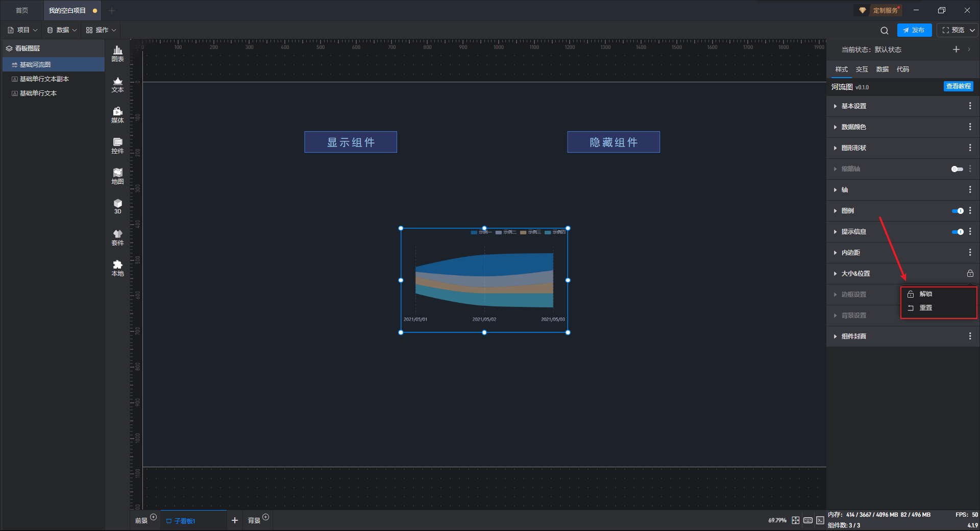Toggle the 图例 legend switch
The image size is (980, 531).
click(958, 211)
